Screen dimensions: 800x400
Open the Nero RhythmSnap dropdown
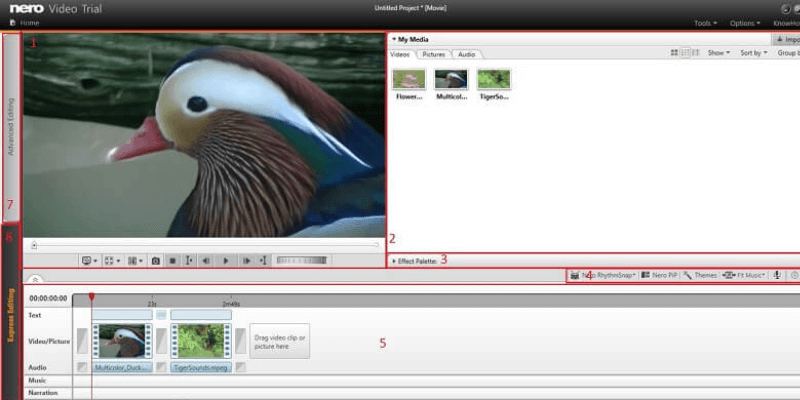point(603,275)
